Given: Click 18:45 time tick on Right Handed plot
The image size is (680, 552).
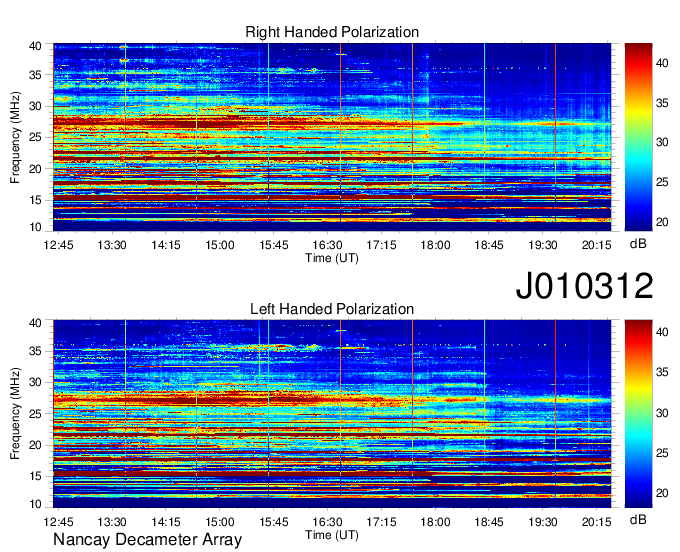Looking at the screenshot, I should [489, 245].
